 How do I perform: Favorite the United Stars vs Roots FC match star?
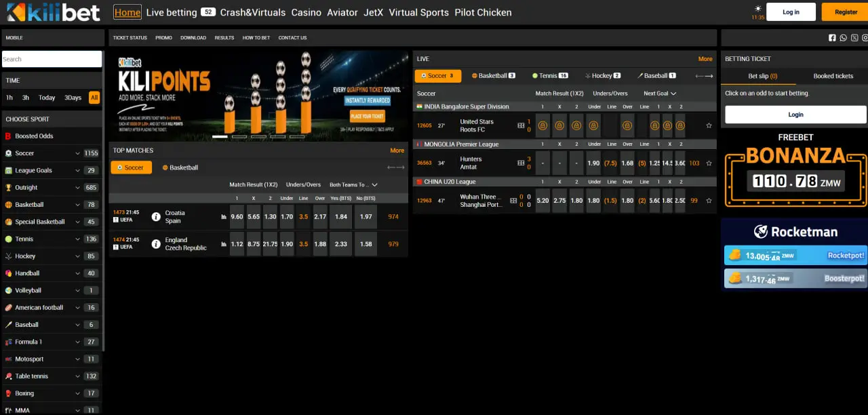pos(709,125)
